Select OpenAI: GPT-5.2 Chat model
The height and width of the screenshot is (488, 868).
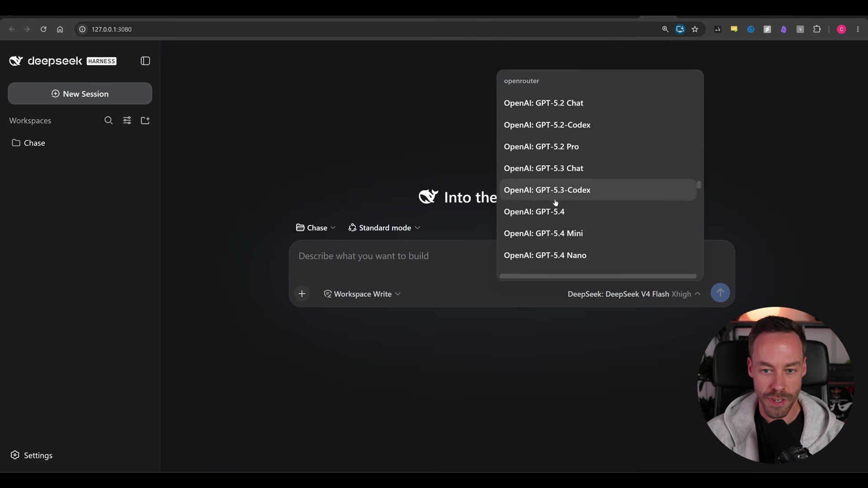click(x=598, y=103)
